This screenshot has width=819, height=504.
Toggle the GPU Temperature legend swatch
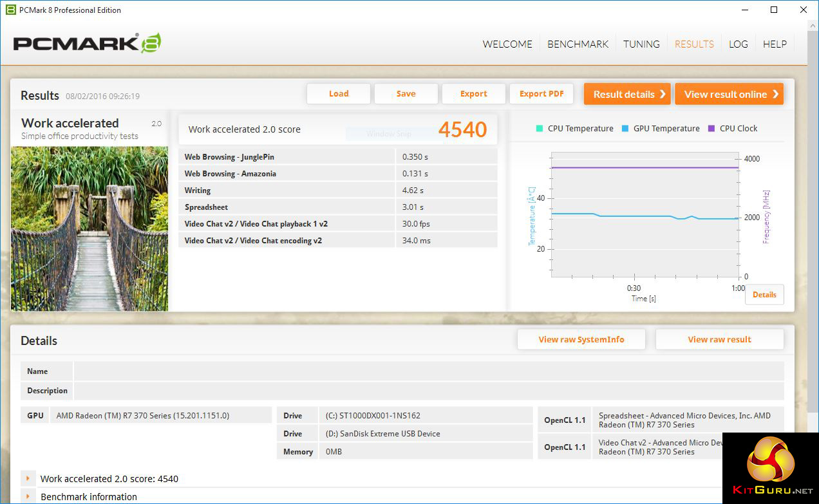625,128
